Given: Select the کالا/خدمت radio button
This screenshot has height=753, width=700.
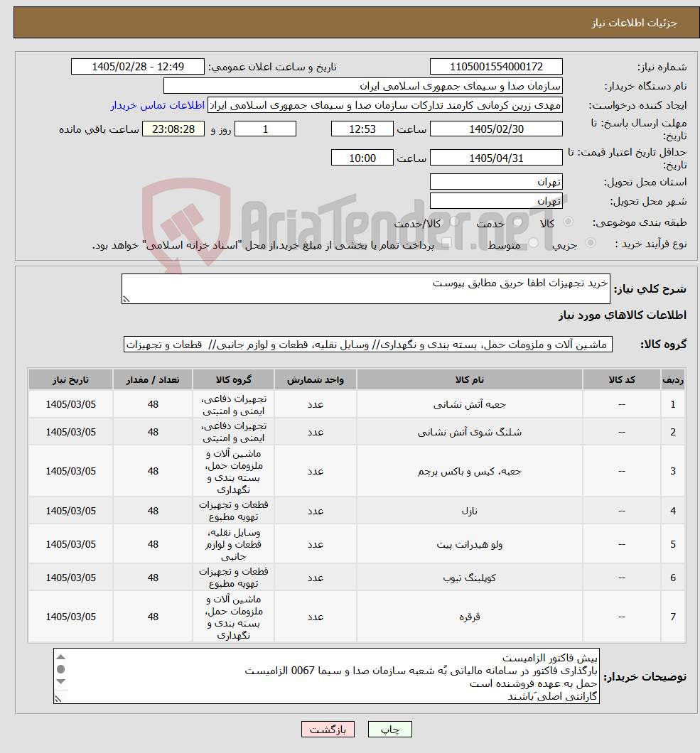Looking at the screenshot, I should pyautogui.click(x=454, y=222).
